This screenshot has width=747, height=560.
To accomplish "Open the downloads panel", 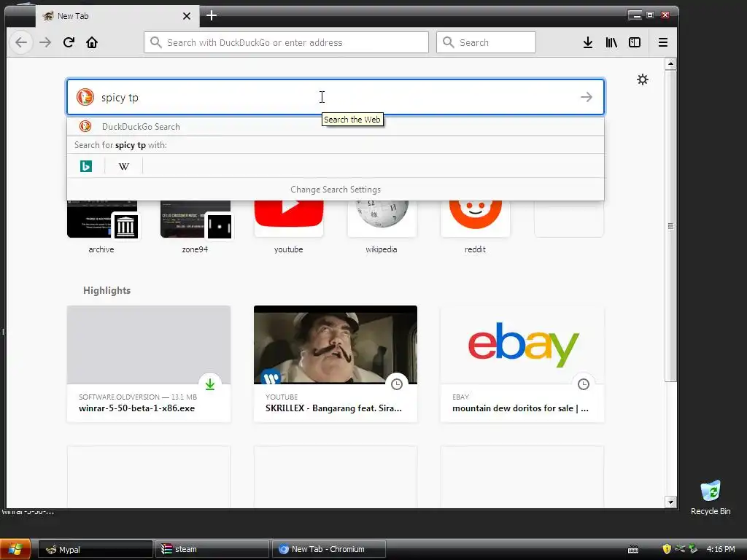I will click(x=588, y=42).
